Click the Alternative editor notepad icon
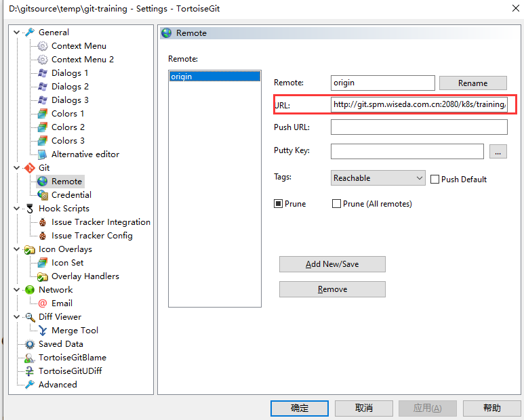Image resolution: width=524 pixels, height=420 pixels. pos(43,154)
